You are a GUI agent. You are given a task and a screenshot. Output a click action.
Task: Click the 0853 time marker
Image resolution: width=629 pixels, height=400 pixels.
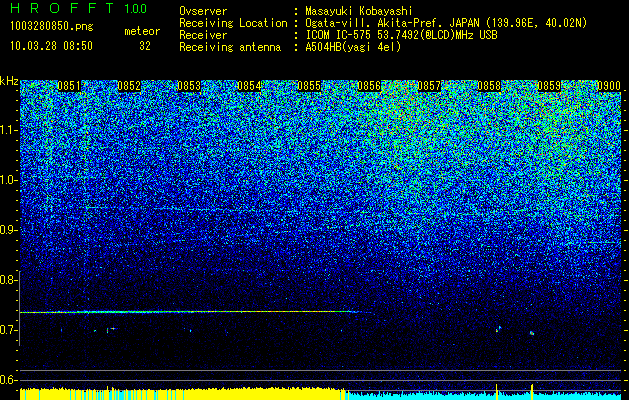click(x=189, y=86)
